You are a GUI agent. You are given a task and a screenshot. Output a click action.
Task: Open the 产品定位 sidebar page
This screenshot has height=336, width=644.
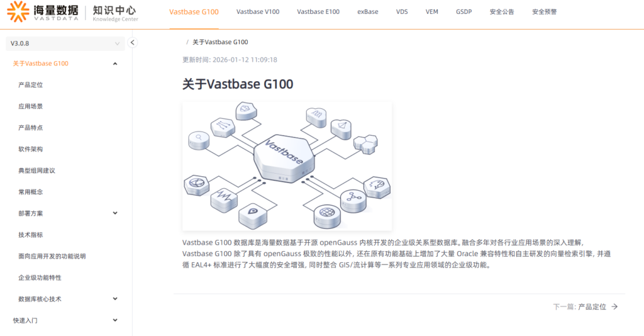tap(30, 85)
